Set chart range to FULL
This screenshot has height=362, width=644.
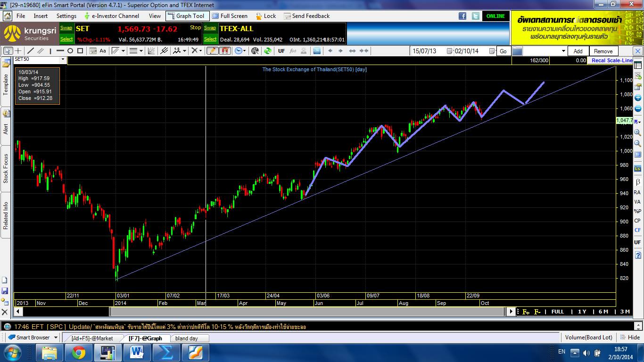tap(557, 312)
